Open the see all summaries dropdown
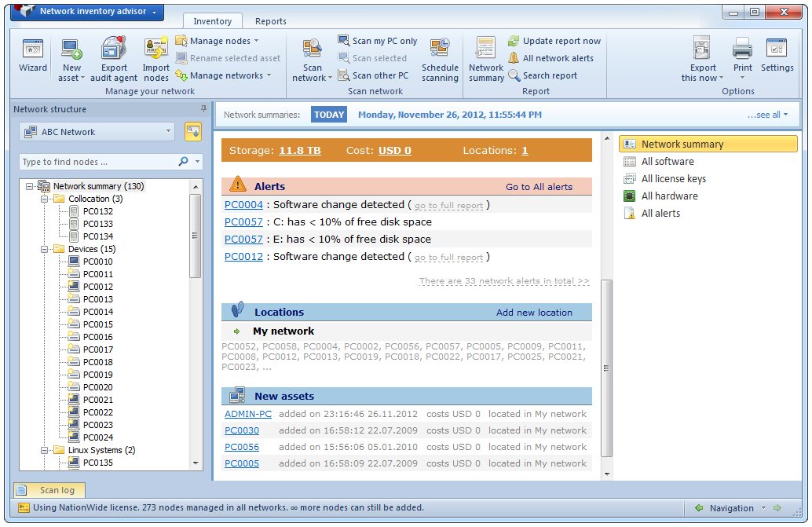The width and height of the screenshot is (812, 527). pyautogui.click(x=767, y=115)
